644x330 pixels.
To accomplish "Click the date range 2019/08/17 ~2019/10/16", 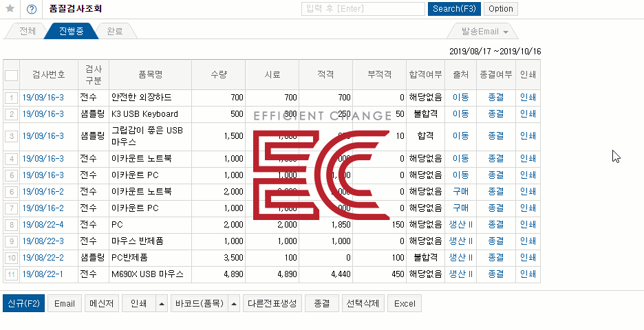I will click(495, 52).
